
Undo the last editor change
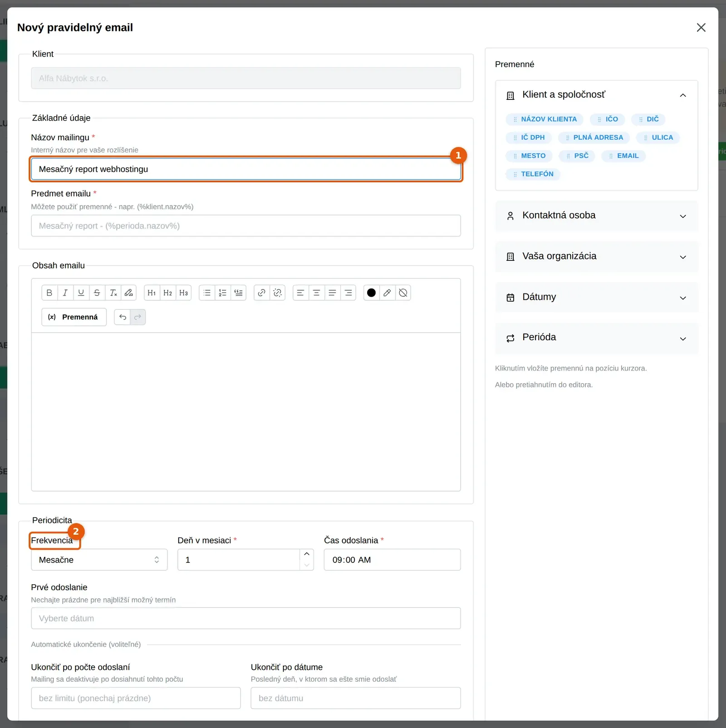(x=123, y=317)
